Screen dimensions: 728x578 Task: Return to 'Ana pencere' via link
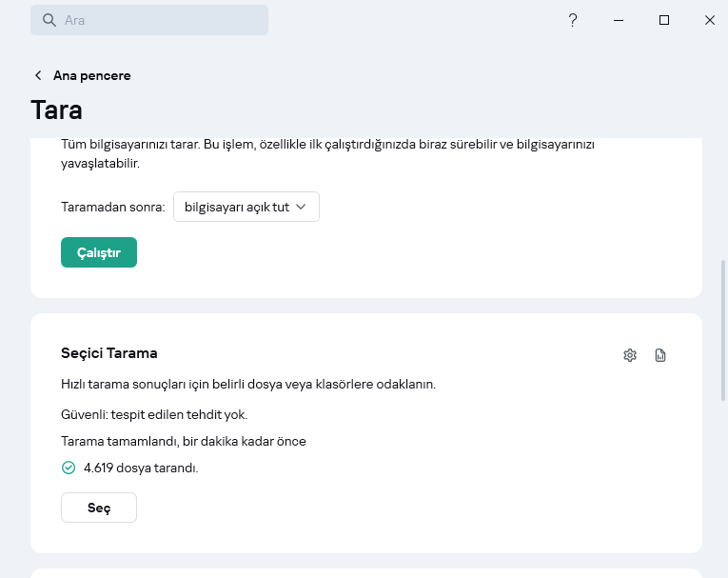(91, 75)
